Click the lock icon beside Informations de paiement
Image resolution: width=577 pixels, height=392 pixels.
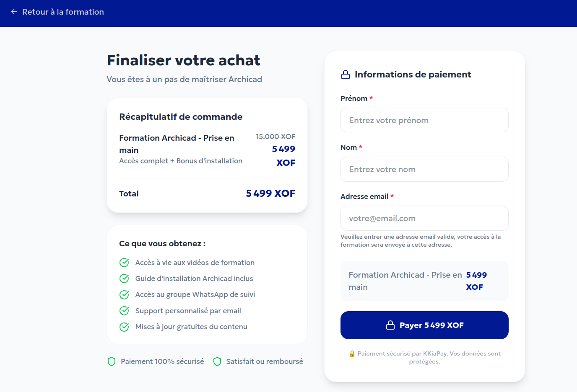(346, 75)
